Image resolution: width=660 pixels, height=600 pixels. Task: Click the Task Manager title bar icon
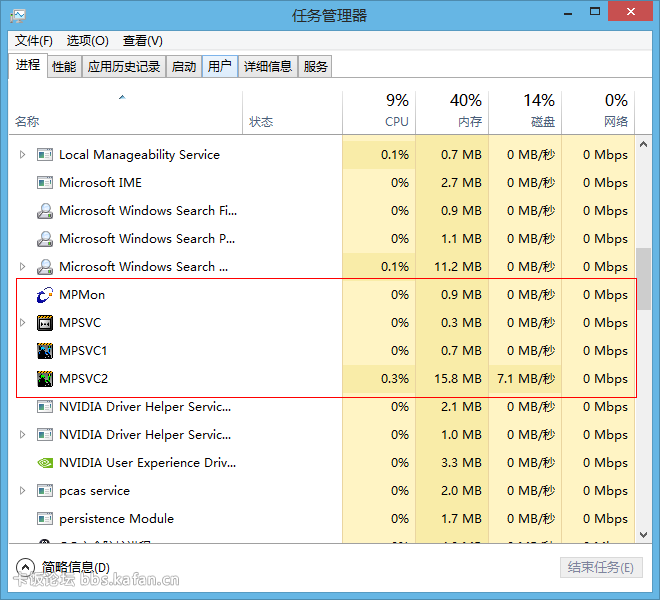(18, 16)
